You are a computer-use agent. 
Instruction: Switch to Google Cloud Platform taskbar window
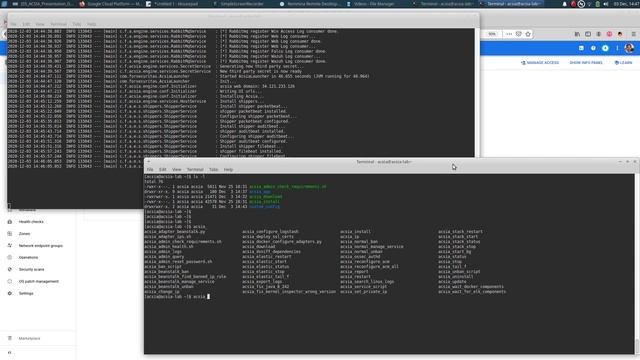tap(110, 4)
